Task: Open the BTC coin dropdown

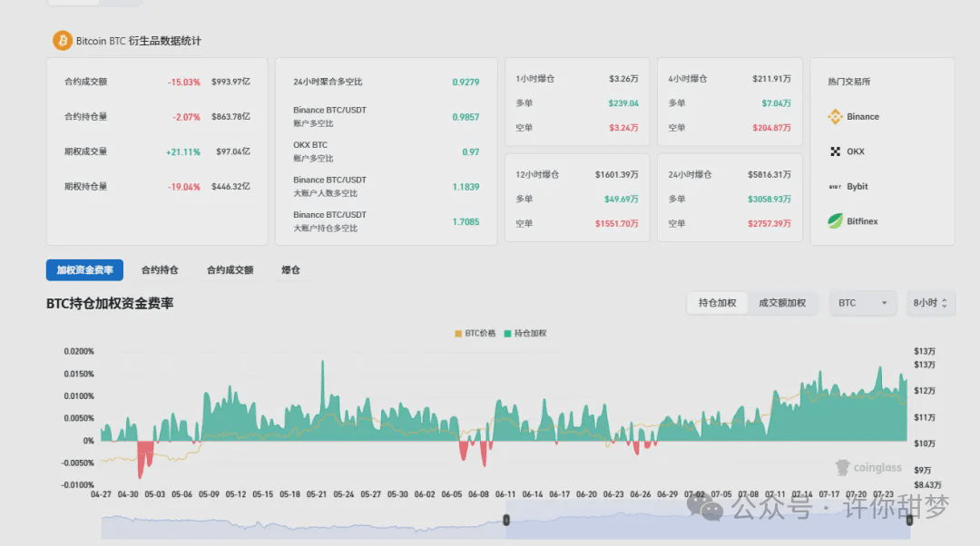Action: 863,303
